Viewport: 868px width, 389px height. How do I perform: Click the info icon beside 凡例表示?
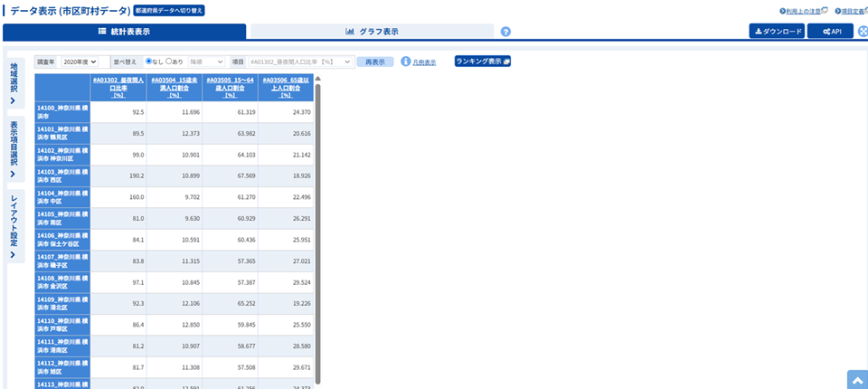coord(406,62)
